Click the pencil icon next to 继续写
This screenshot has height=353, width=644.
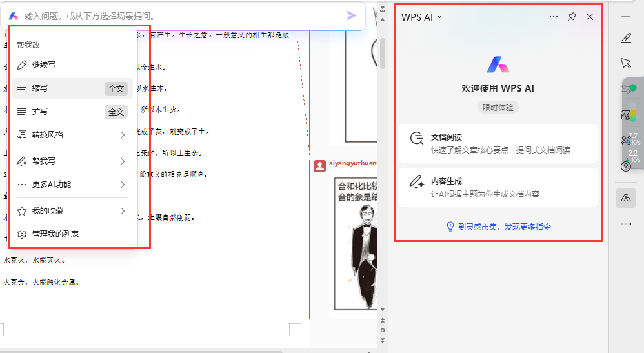(22, 65)
